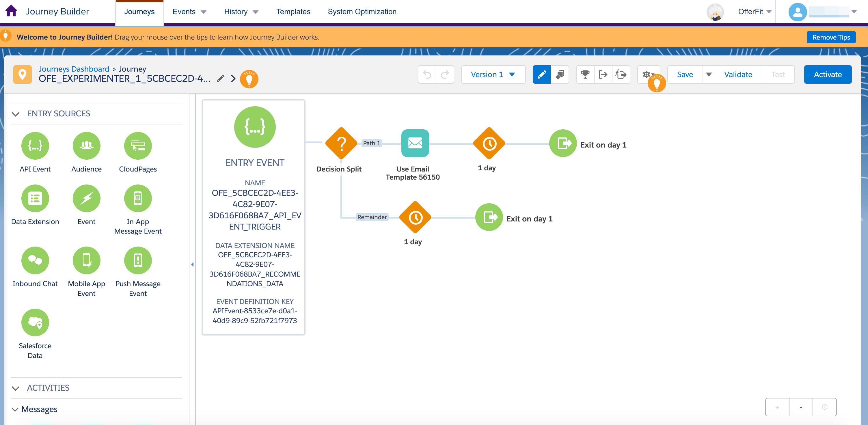This screenshot has height=425, width=868.
Task: Click the API Event entry source icon
Action: tap(35, 146)
